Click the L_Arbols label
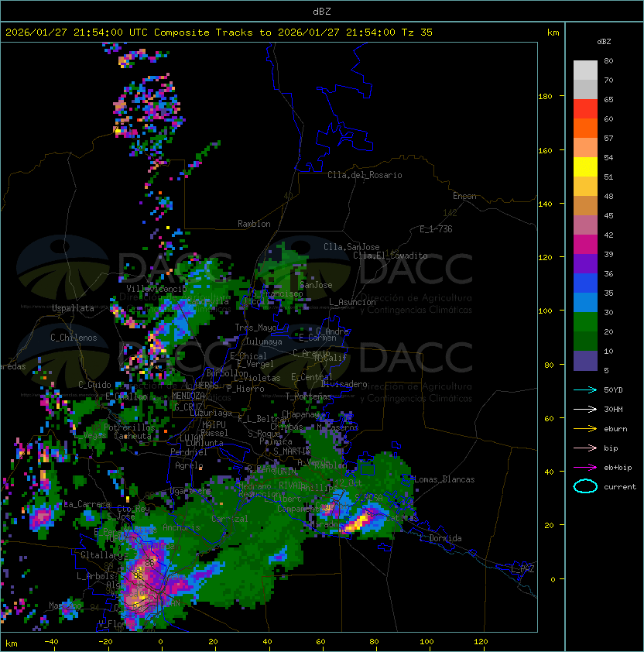 (95, 576)
